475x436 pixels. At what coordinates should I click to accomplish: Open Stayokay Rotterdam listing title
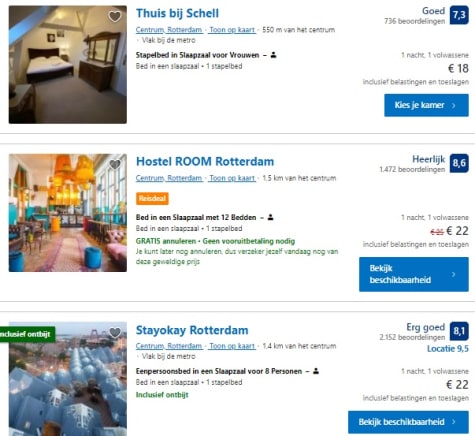192,330
